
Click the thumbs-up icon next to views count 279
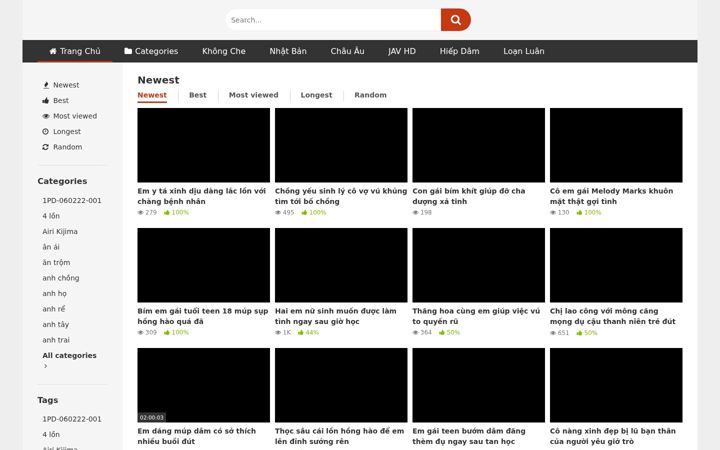(x=167, y=213)
